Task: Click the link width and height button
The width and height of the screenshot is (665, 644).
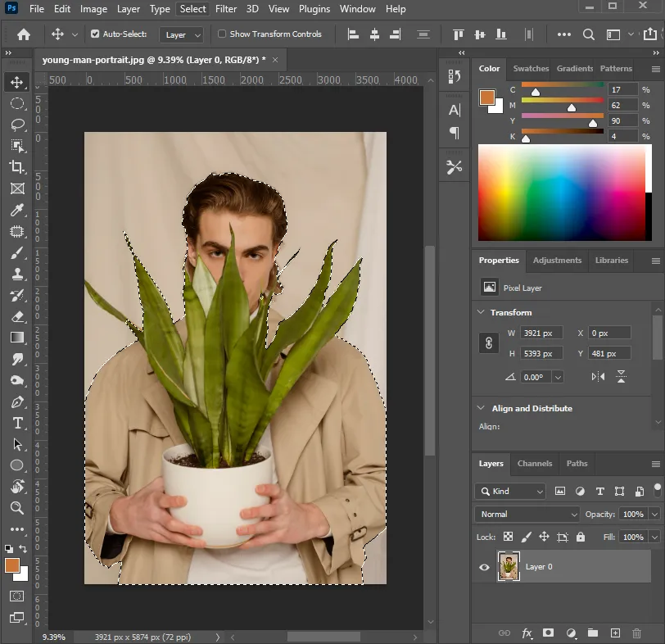Action: coord(489,343)
